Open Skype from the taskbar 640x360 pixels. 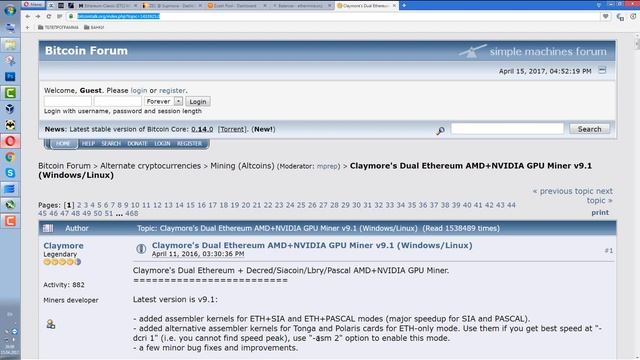coord(10,173)
